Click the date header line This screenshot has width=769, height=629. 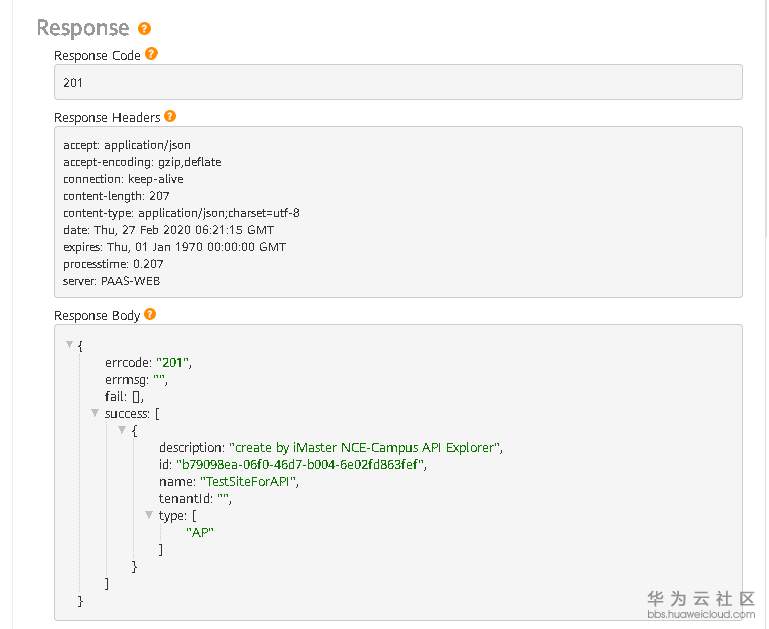[x=166, y=230]
